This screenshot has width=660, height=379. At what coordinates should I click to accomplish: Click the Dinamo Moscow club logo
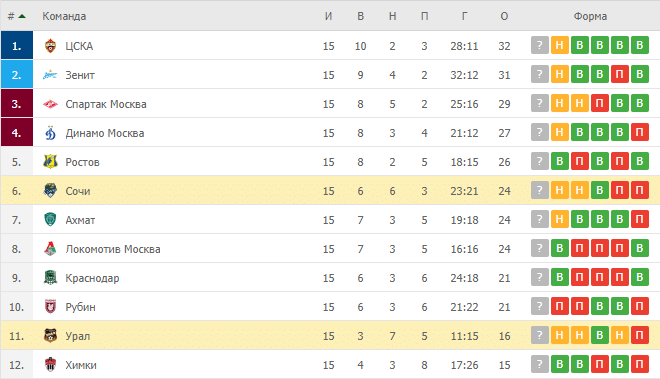pyautogui.click(x=51, y=133)
